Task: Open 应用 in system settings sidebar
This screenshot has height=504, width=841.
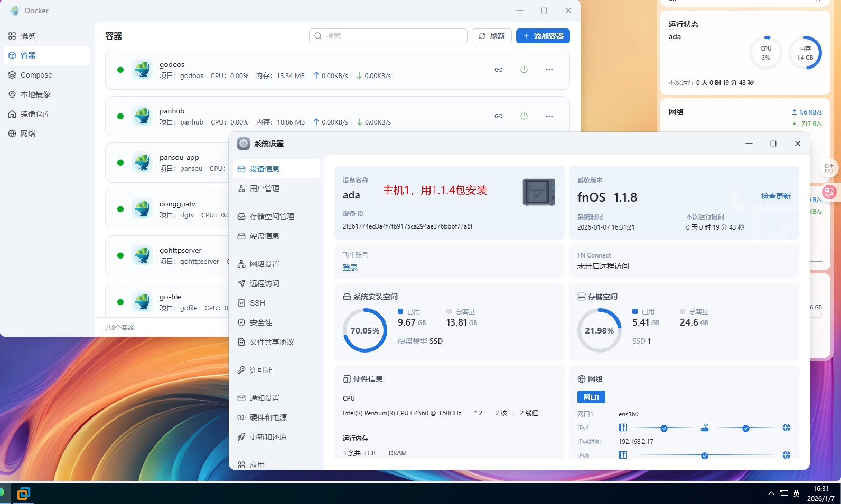Action: 276,464
